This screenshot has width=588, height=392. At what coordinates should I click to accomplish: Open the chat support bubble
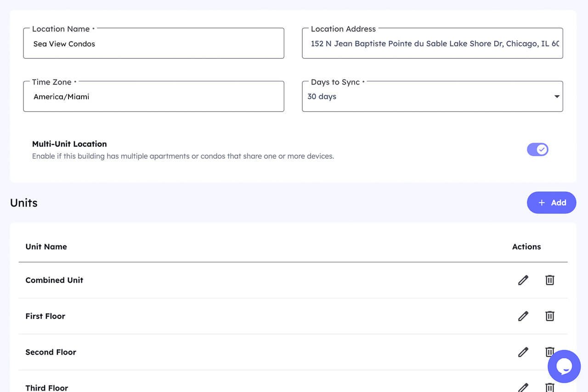pyautogui.click(x=564, y=366)
